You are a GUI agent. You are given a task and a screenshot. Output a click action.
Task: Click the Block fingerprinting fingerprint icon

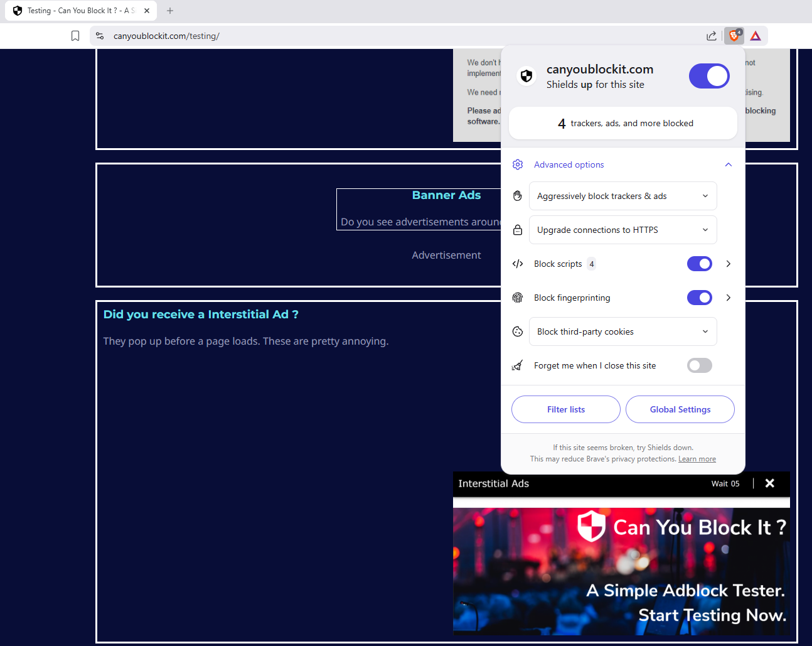tap(518, 298)
